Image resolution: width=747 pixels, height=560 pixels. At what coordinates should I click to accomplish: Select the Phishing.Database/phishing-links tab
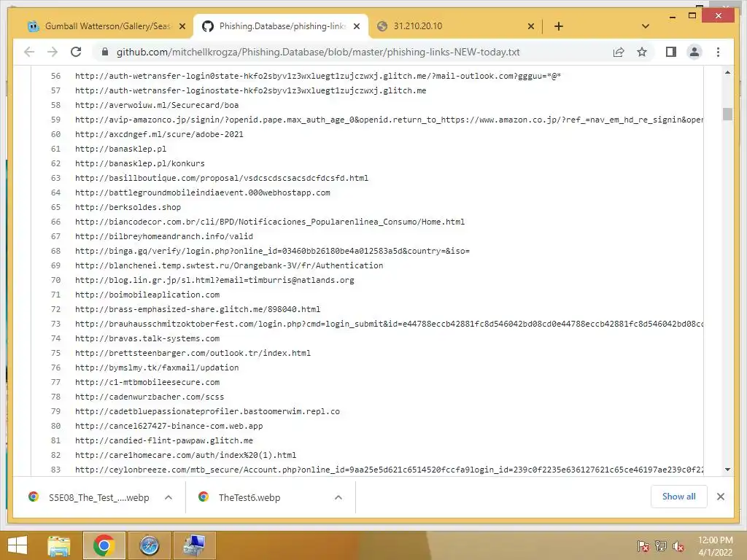point(281,26)
